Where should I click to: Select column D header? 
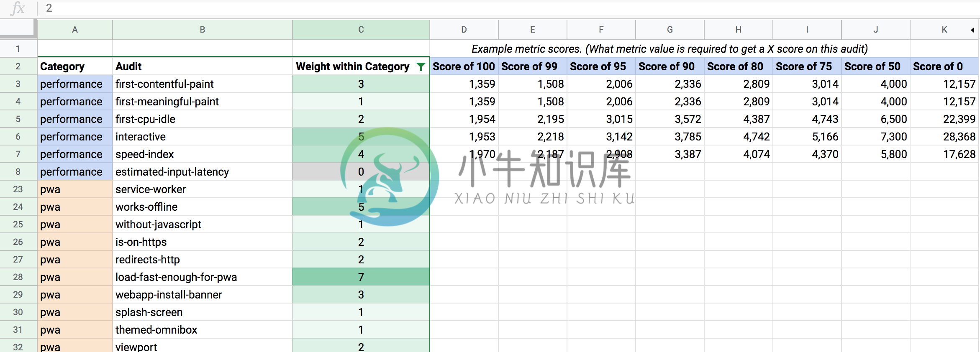click(464, 30)
